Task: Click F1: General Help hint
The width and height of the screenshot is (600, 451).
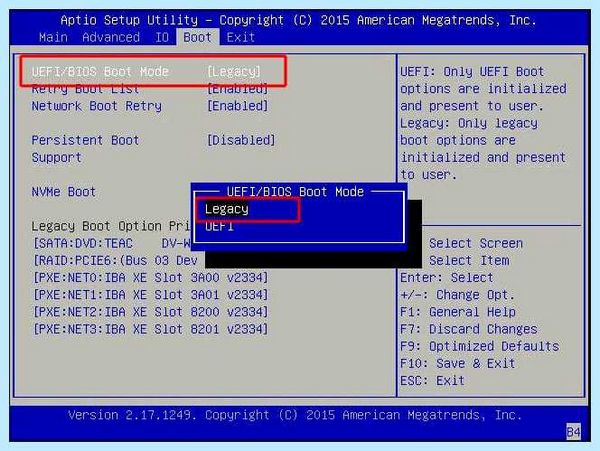Action: click(x=458, y=312)
